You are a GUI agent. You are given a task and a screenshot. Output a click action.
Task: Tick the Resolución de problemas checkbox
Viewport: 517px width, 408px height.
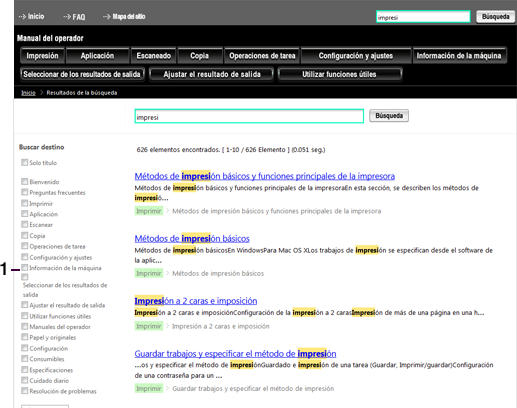click(x=24, y=390)
